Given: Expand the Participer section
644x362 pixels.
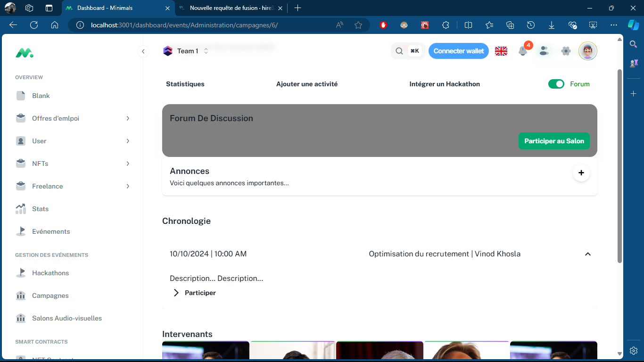Looking at the screenshot, I should [x=195, y=293].
